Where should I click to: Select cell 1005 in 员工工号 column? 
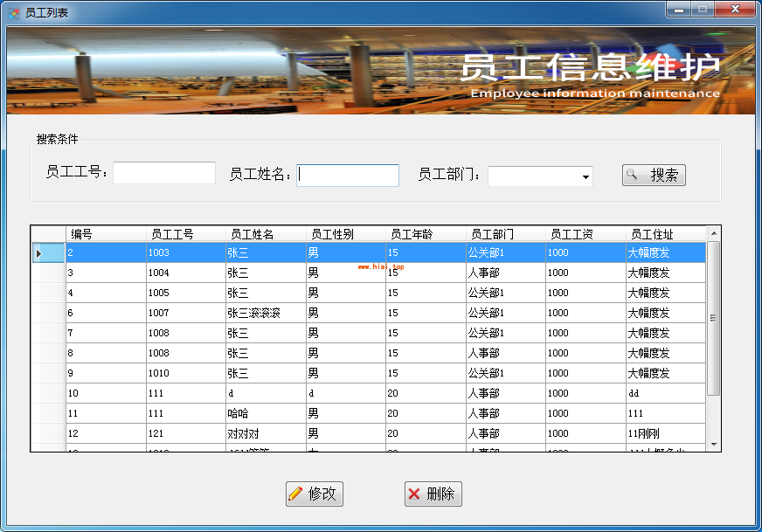[185, 293]
